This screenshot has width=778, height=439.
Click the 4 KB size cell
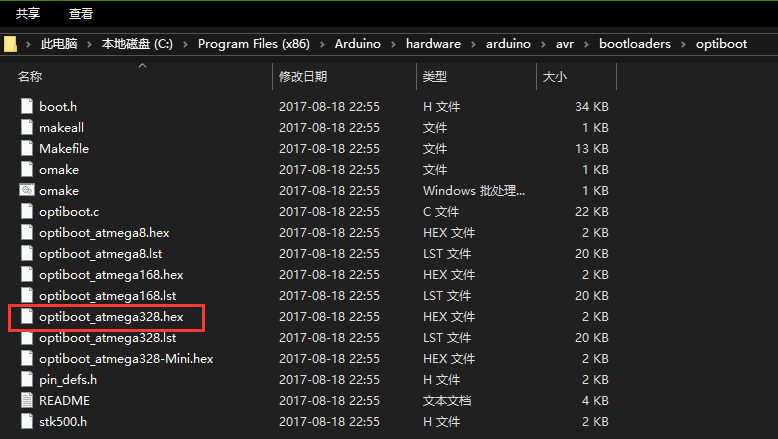pyautogui.click(x=595, y=400)
